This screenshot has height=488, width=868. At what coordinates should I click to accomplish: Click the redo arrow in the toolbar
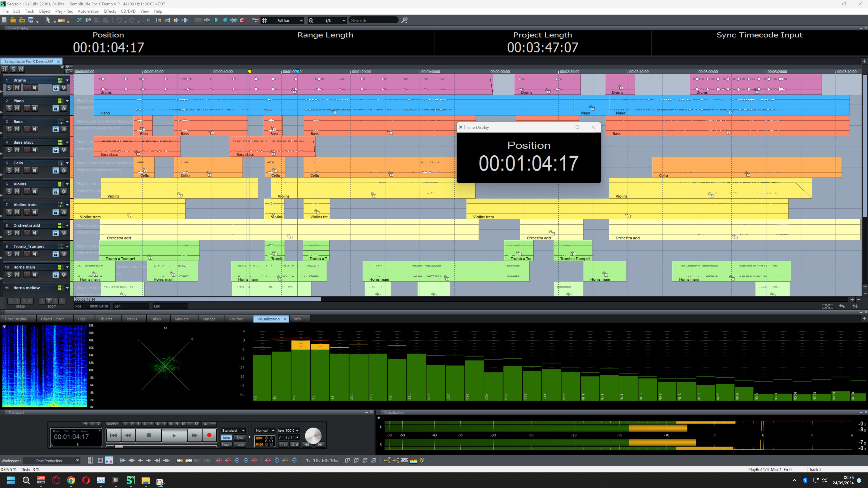pos(132,20)
